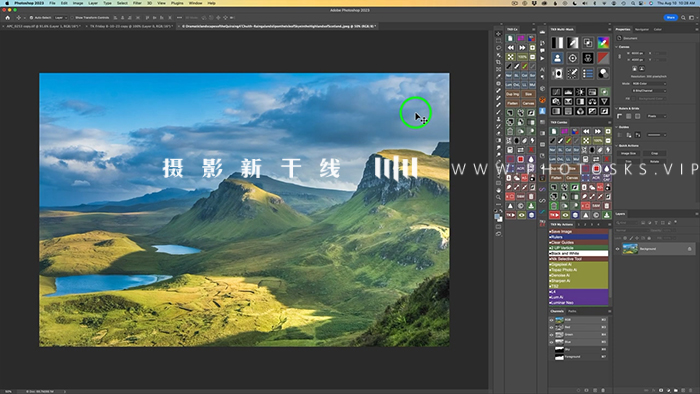Open the Plugins menu
This screenshot has height=394, width=700.
click(x=177, y=3)
